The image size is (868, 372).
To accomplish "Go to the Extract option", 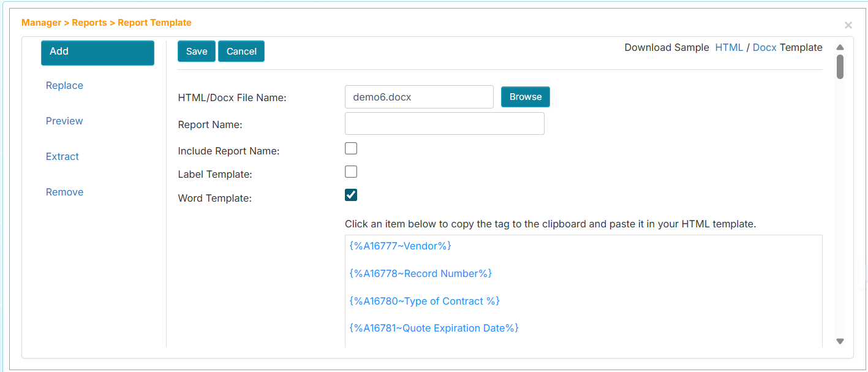I will coord(62,157).
